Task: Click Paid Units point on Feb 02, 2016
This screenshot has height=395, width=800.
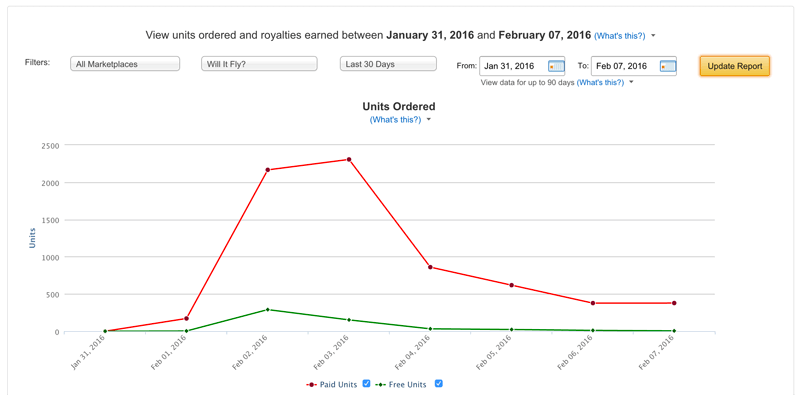Action: point(268,169)
